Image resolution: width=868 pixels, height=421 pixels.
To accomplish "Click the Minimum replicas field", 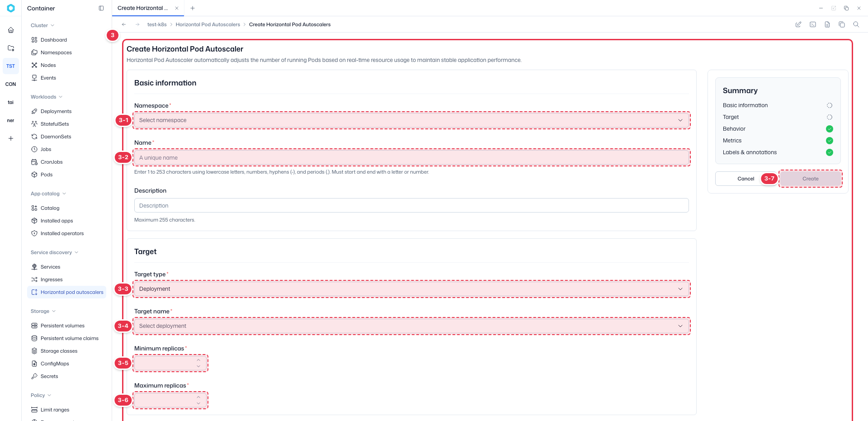I will [x=170, y=363].
